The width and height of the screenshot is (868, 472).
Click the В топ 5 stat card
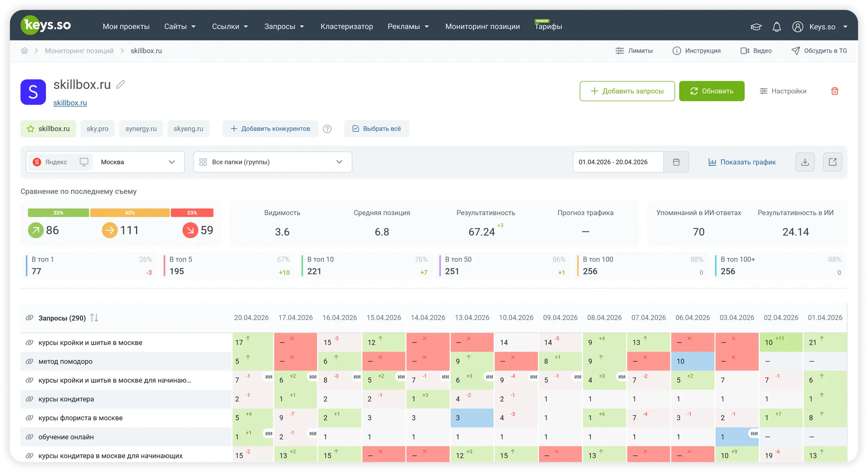227,266
